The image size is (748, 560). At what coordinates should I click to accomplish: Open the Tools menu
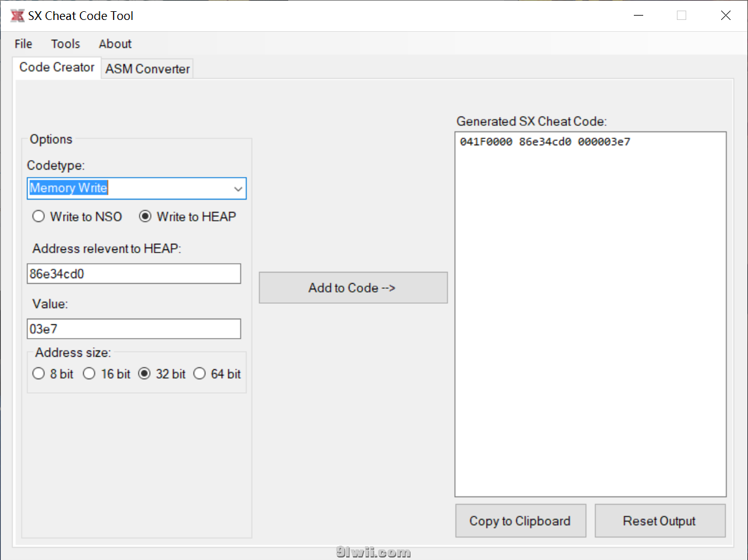(66, 44)
